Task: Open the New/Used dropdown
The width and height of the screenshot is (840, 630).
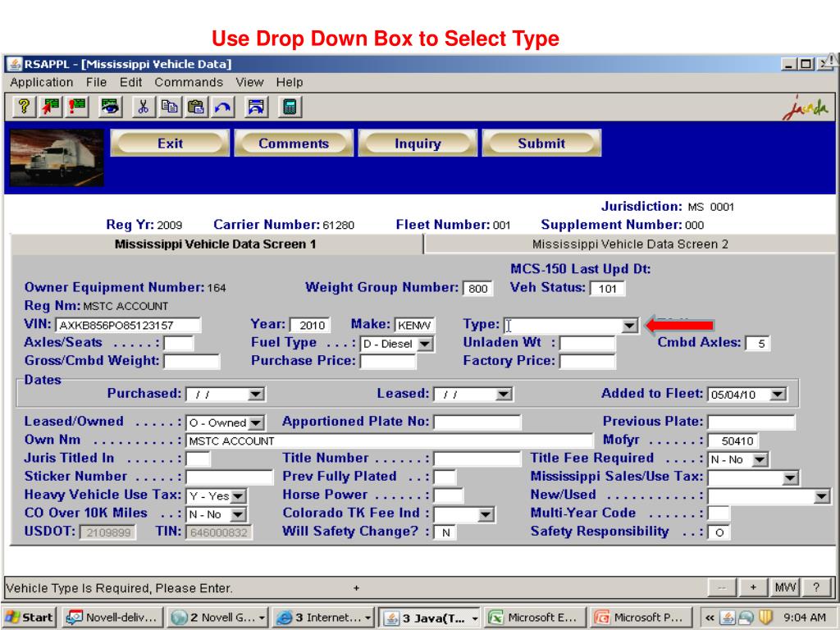Action: [822, 495]
